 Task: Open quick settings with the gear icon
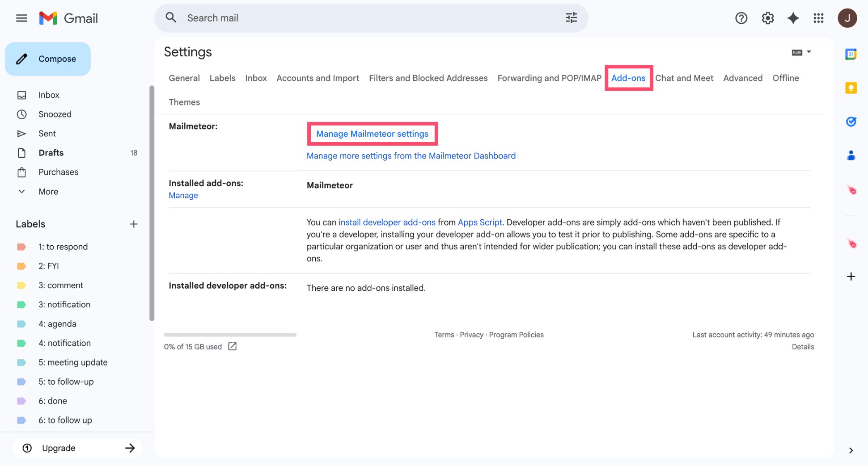[767, 18]
